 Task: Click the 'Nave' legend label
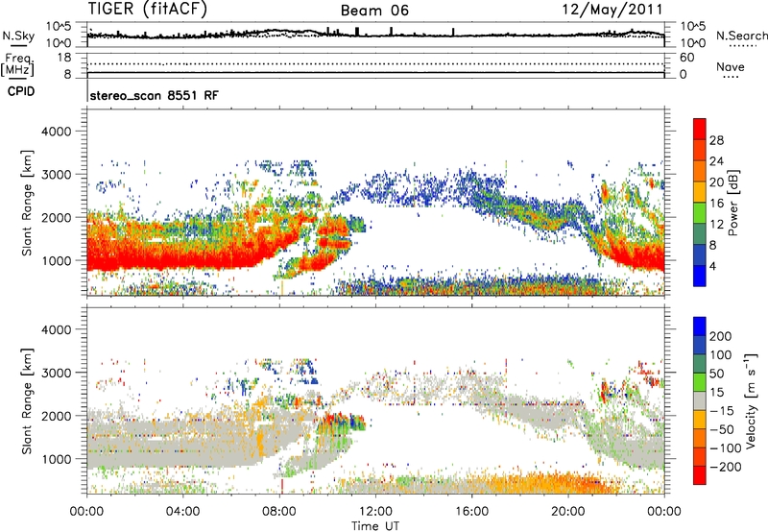click(731, 66)
